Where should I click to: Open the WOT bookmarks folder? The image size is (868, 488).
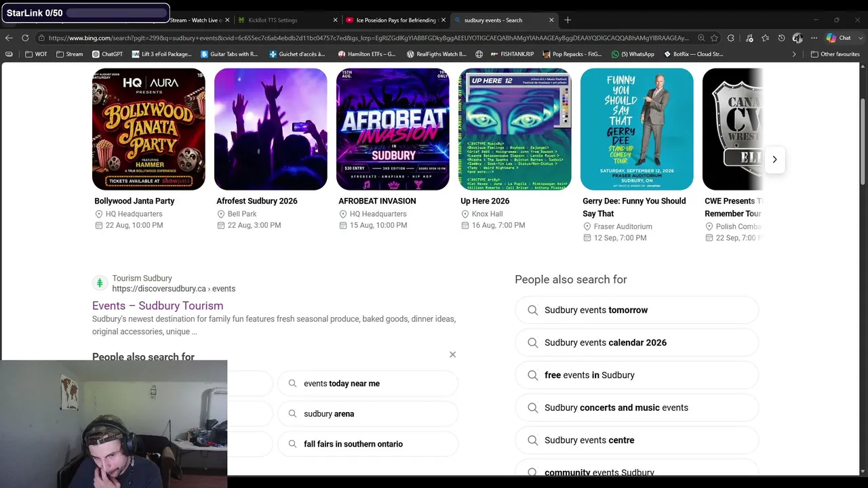(x=37, y=54)
